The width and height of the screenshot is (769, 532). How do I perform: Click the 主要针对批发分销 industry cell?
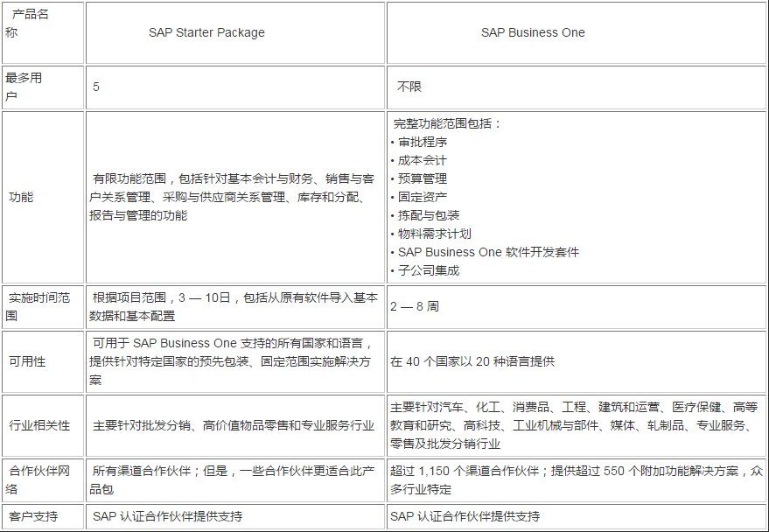coord(235,425)
